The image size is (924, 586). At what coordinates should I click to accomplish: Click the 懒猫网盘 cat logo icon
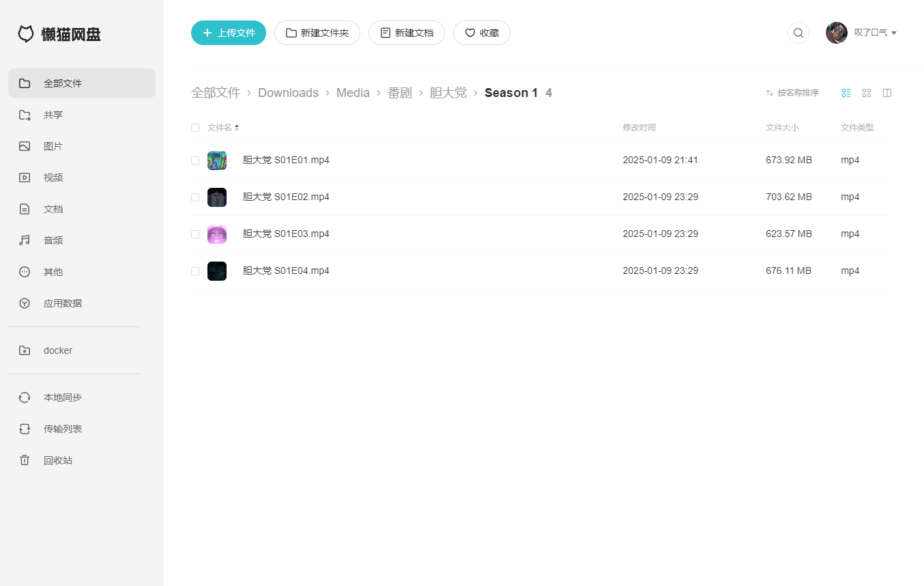26,34
